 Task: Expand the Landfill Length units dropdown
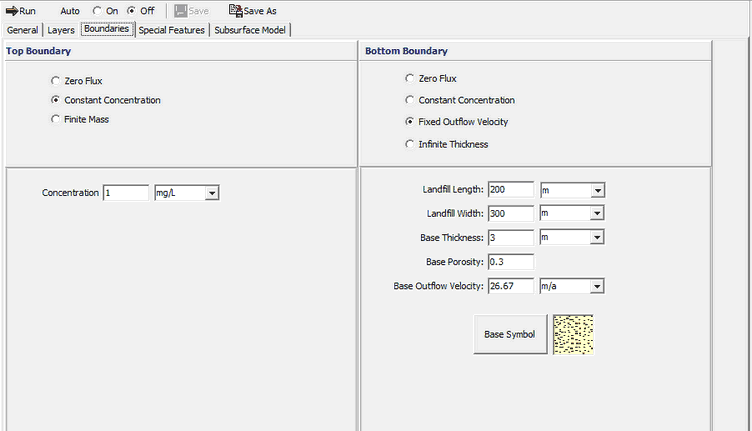point(597,190)
